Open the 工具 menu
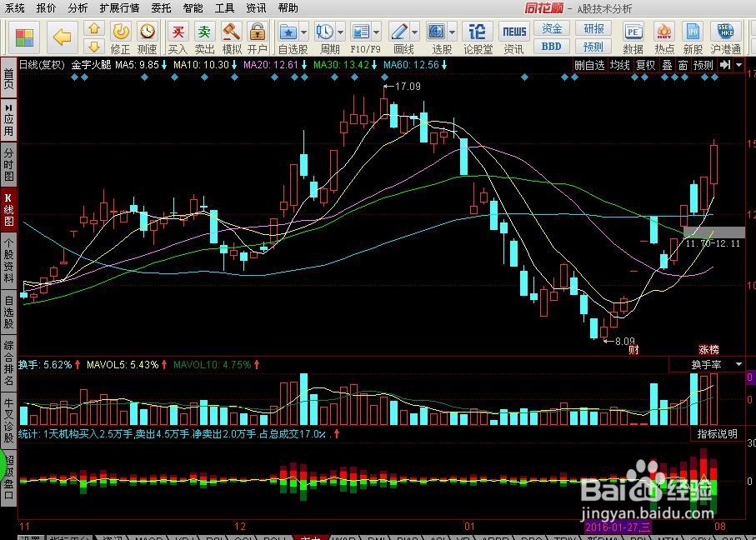The height and width of the screenshot is (540, 756). (224, 7)
